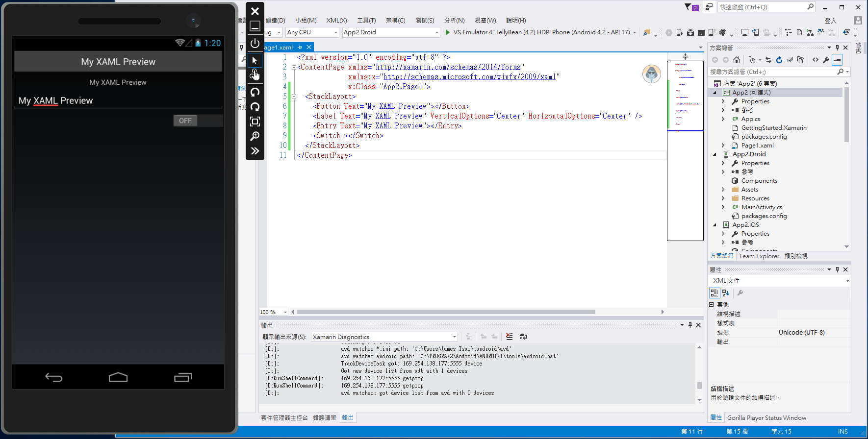868x439 pixels.
Task: Click Solution Explorer sync with active document icon
Action: [768, 60]
